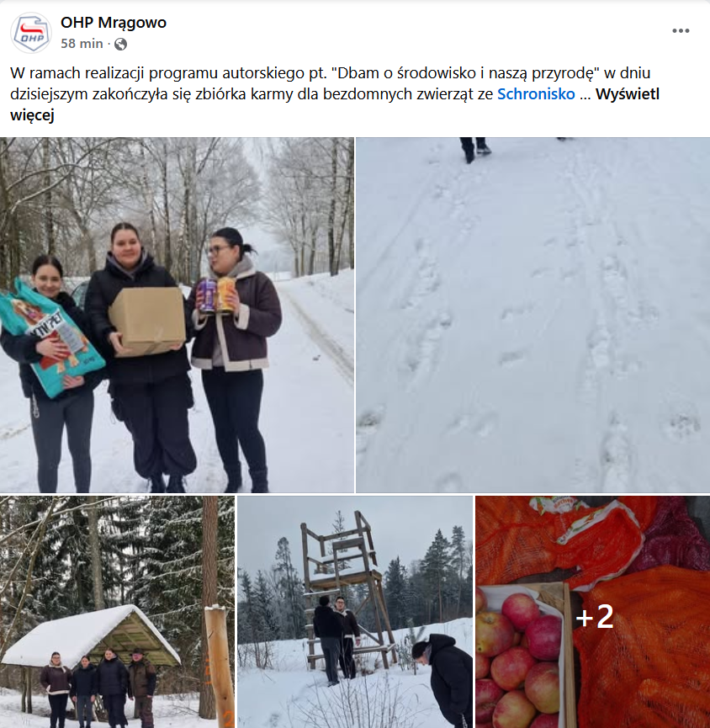Click the cardboard box in first photo
Image resolution: width=710 pixels, height=728 pixels.
147,321
